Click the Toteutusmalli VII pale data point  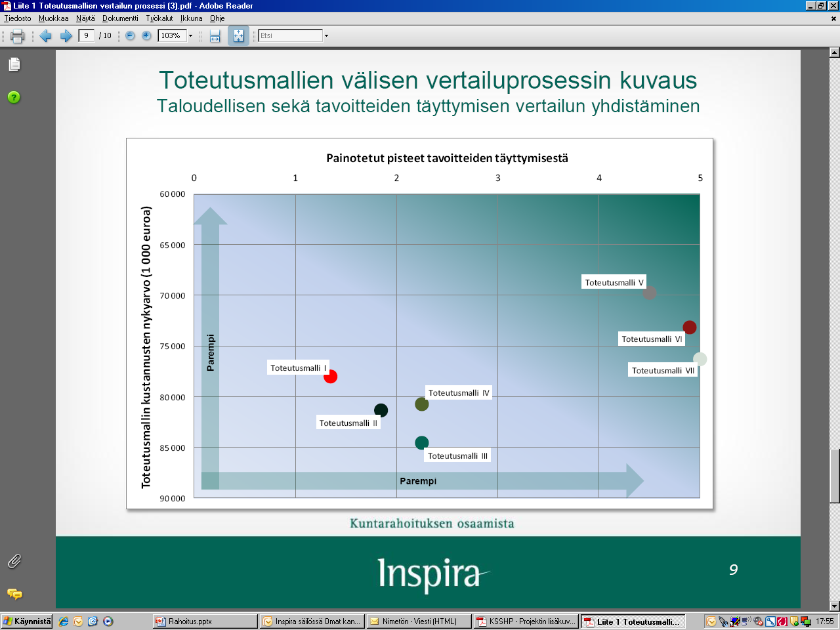point(700,359)
